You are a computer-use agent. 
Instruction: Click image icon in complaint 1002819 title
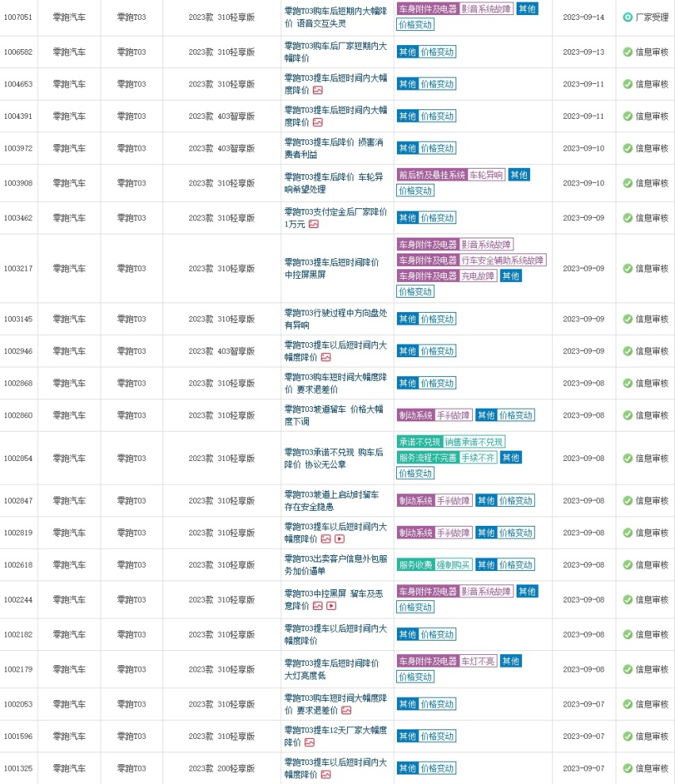coord(326,539)
